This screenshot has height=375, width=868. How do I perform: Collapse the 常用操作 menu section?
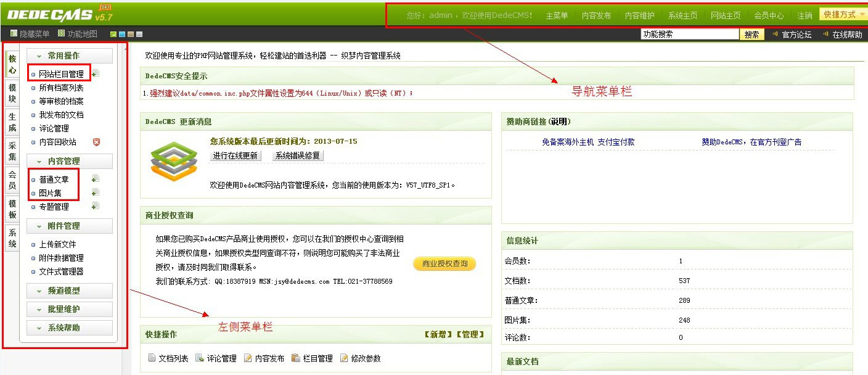(x=69, y=56)
